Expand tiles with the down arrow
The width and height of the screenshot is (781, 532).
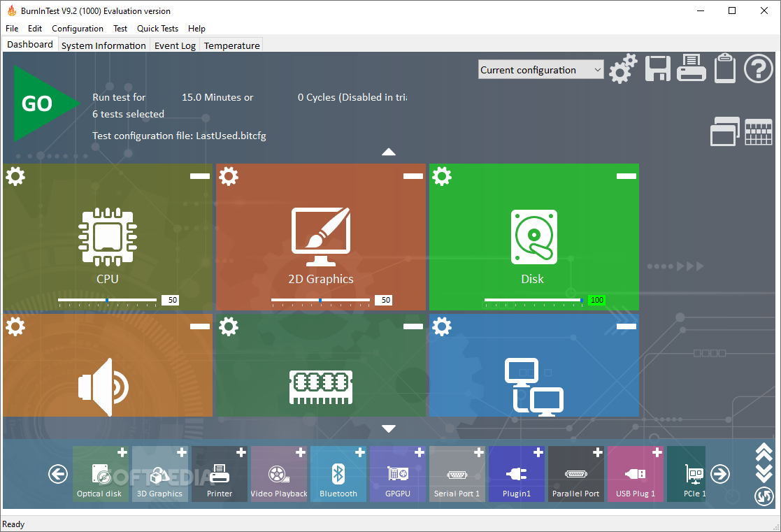[x=389, y=429]
